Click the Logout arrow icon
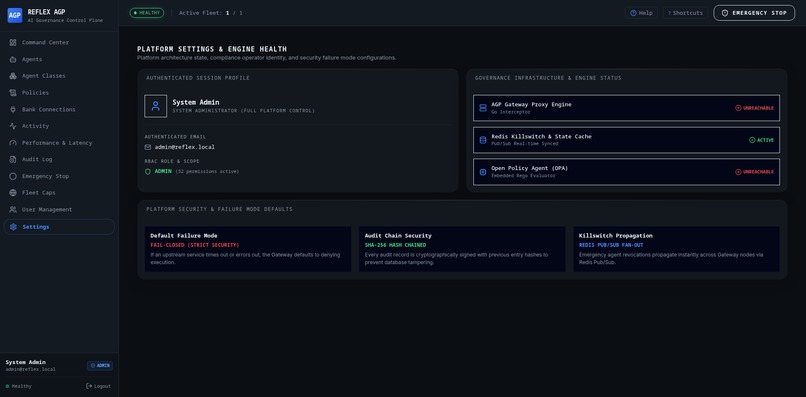806x397 pixels. click(89, 386)
